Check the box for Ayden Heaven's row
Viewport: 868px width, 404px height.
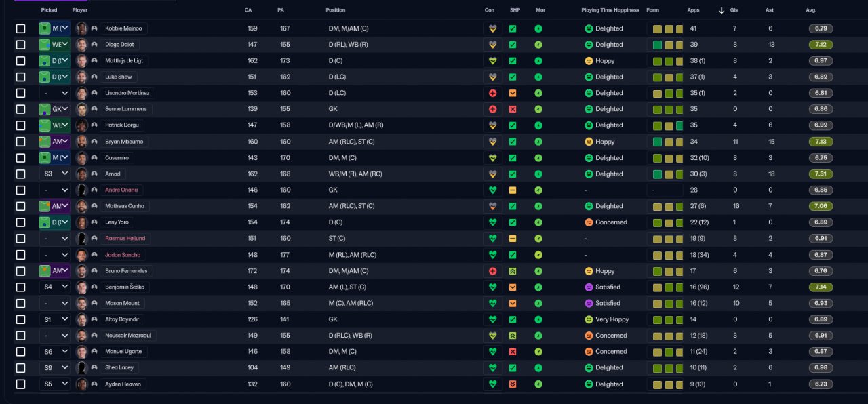click(21, 384)
